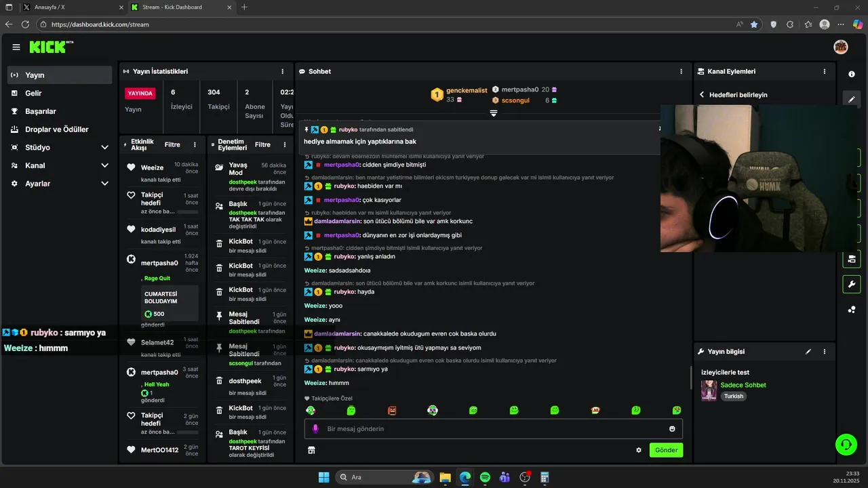Open a new browser tab
The height and width of the screenshot is (488, 868).
click(x=244, y=7)
